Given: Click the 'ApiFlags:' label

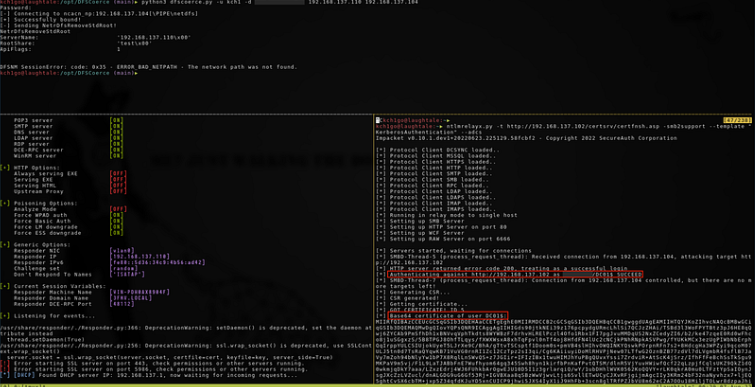Looking at the screenshot, I should tap(15, 49).
